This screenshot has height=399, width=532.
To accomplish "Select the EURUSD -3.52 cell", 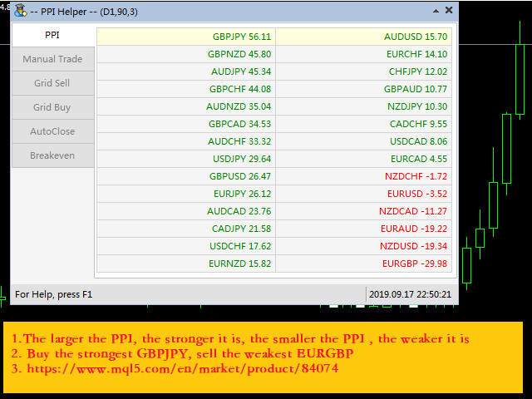I will pyautogui.click(x=364, y=194).
